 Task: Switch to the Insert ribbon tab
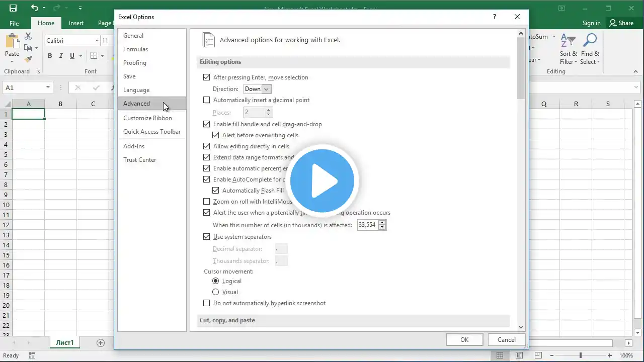click(x=76, y=23)
